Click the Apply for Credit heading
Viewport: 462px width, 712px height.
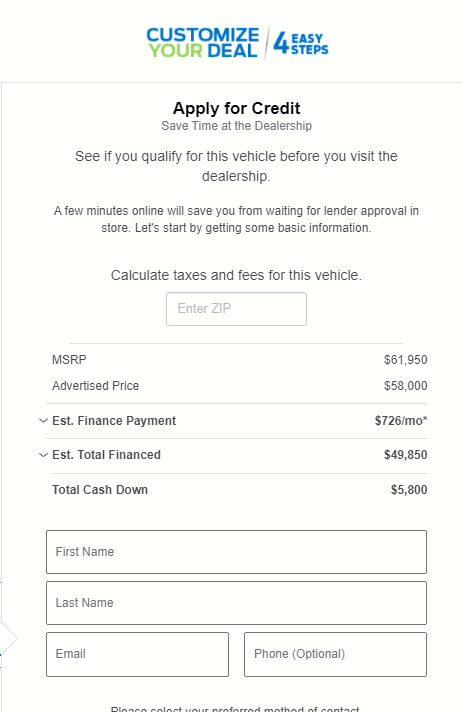coord(236,108)
